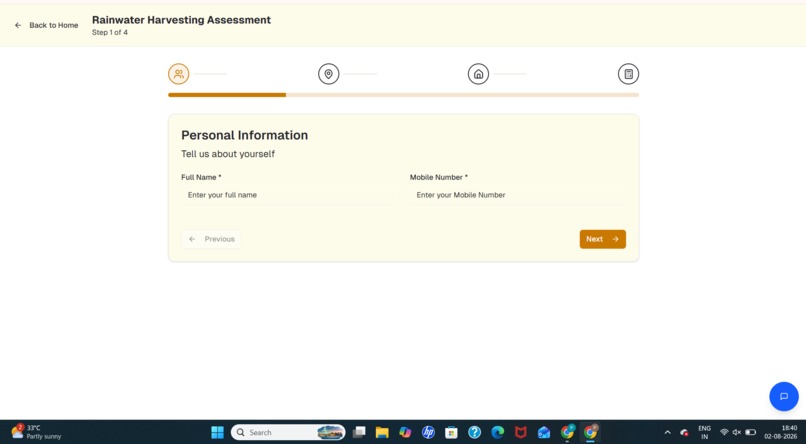Open File Explorer from the taskbar

pyautogui.click(x=382, y=432)
